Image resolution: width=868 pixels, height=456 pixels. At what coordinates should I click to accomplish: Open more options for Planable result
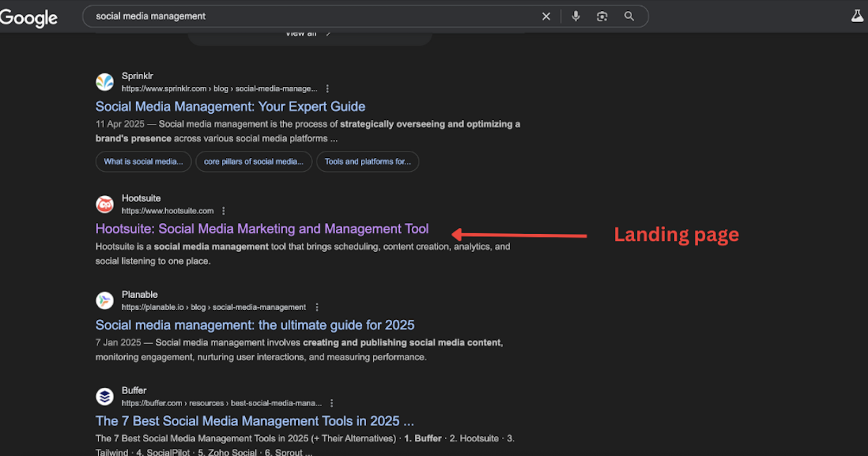317,307
